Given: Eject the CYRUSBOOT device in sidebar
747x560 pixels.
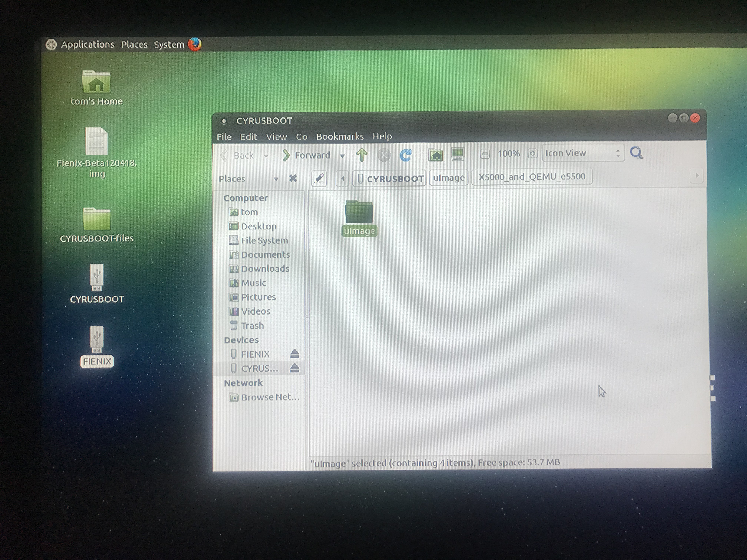Looking at the screenshot, I should (294, 368).
